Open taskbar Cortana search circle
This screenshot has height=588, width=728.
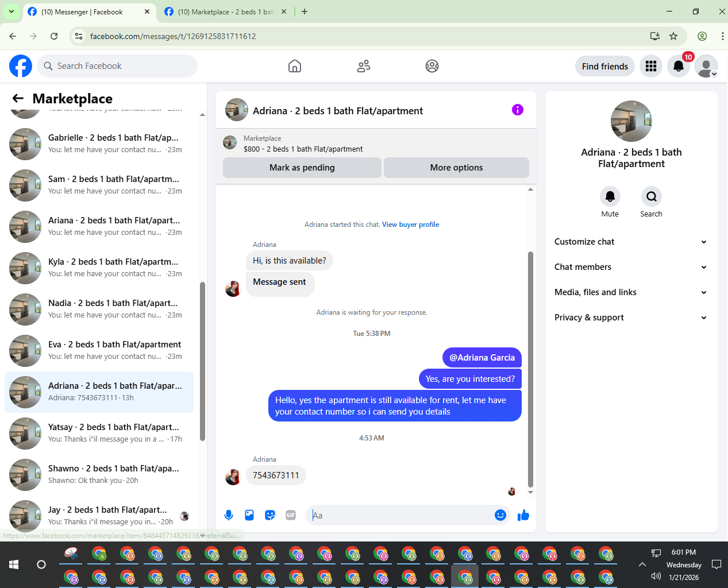coord(41,564)
